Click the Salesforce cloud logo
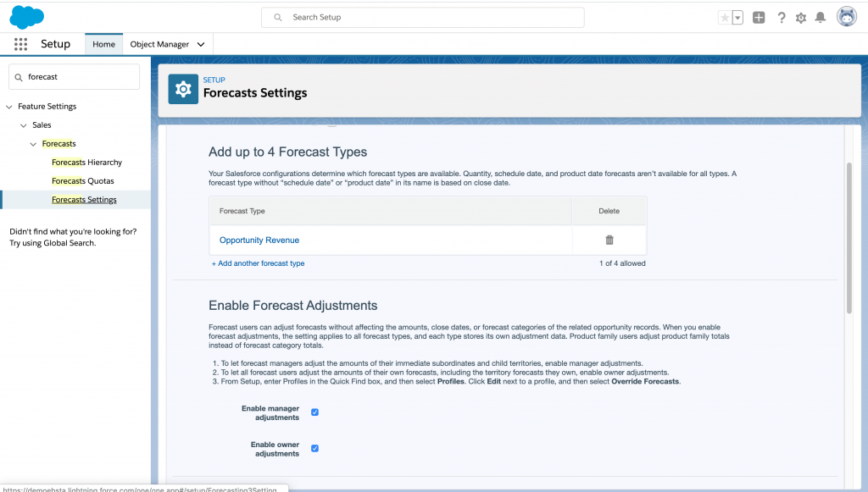 (x=27, y=17)
